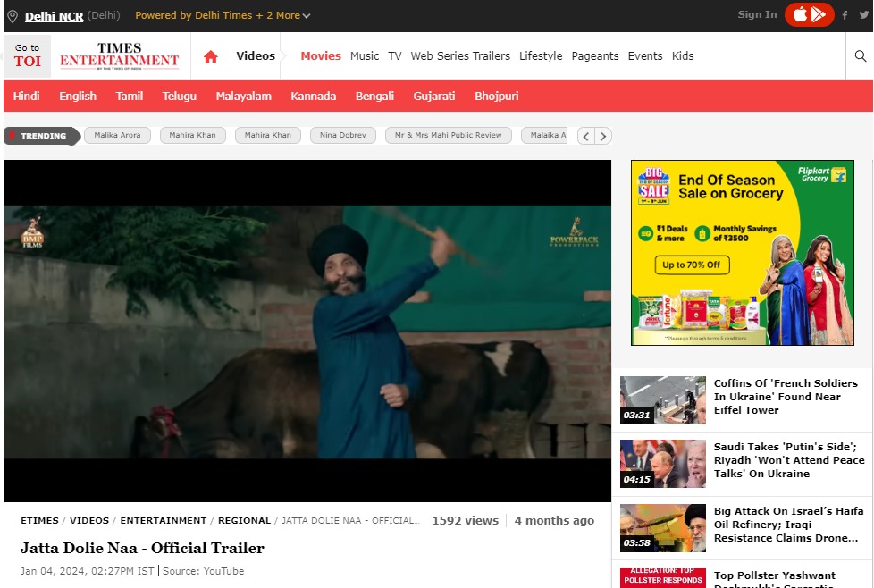Open 'Coffins Of French Soldiers' headline
Screen dimensions: 874x588
[x=786, y=397]
